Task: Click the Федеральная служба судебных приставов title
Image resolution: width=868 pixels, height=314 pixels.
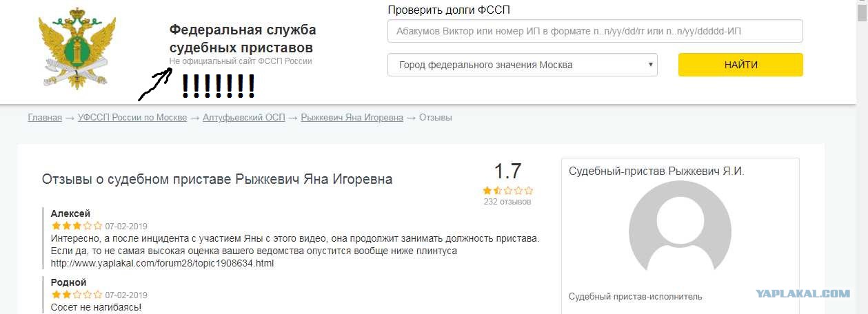Action: 243,39
